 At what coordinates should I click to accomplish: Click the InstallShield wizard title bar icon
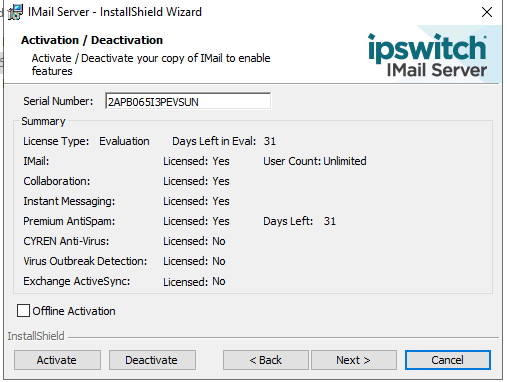[x=15, y=12]
